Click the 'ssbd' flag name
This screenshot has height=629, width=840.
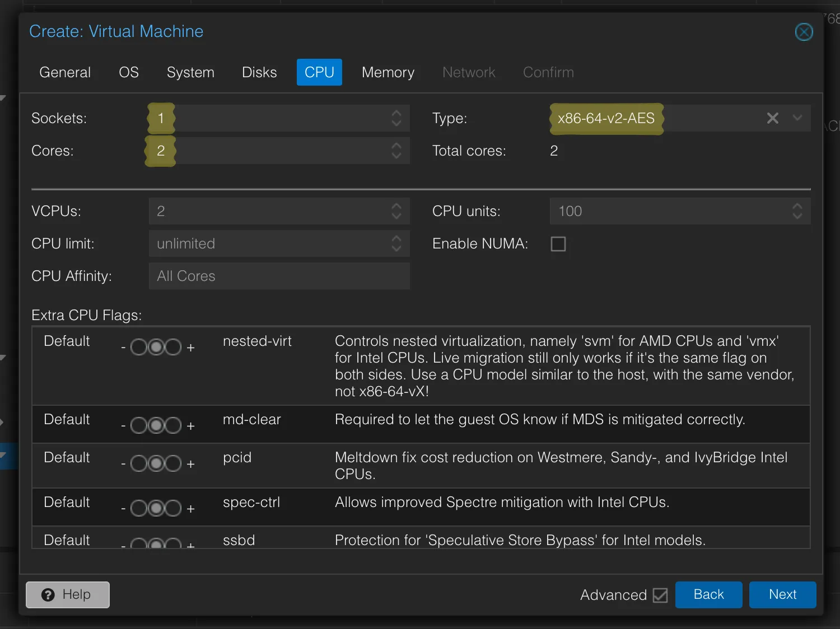pyautogui.click(x=239, y=541)
